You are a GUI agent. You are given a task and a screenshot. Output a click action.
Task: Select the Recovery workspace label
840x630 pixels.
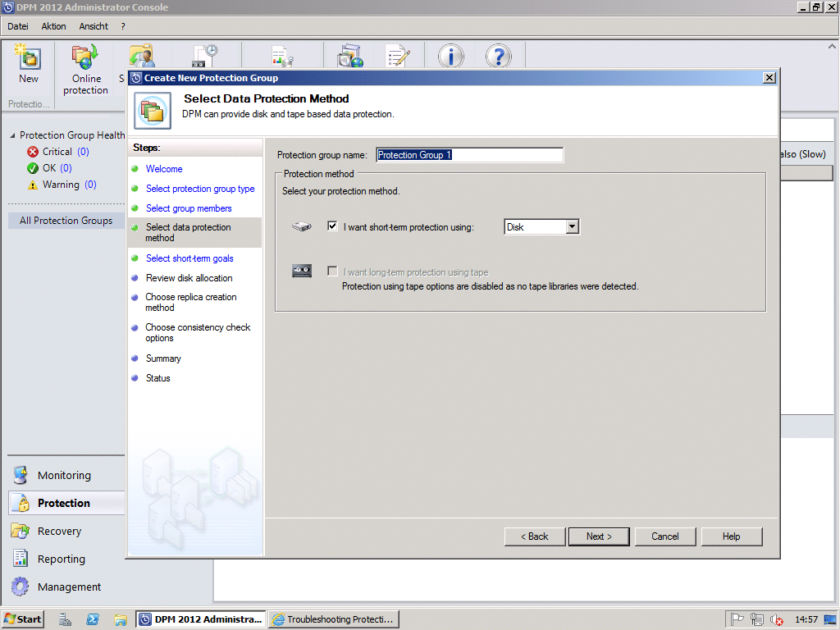pos(59,531)
